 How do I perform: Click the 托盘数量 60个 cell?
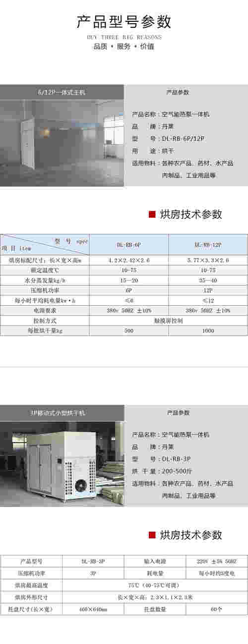click(x=217, y=609)
